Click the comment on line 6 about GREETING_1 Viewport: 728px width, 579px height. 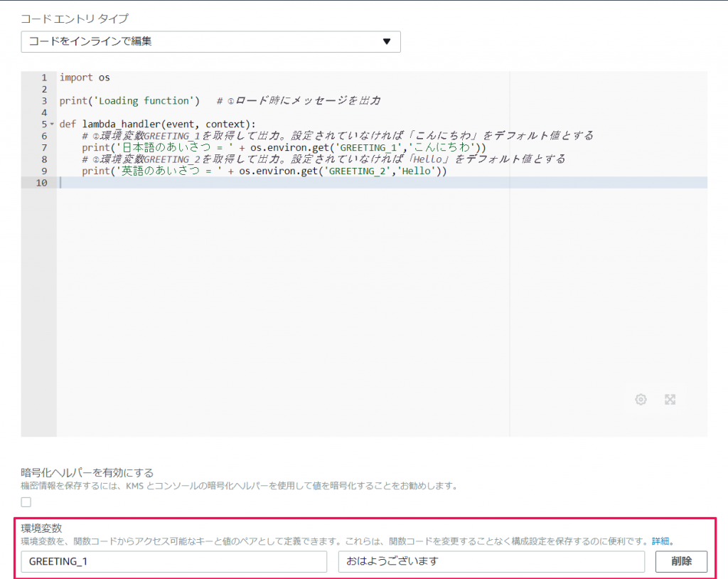(x=338, y=136)
